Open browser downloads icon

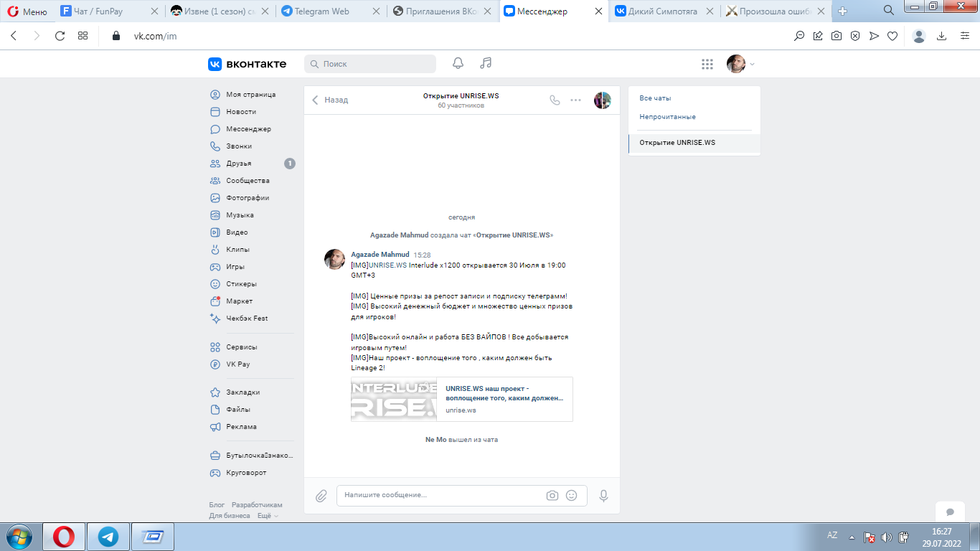[x=942, y=36]
